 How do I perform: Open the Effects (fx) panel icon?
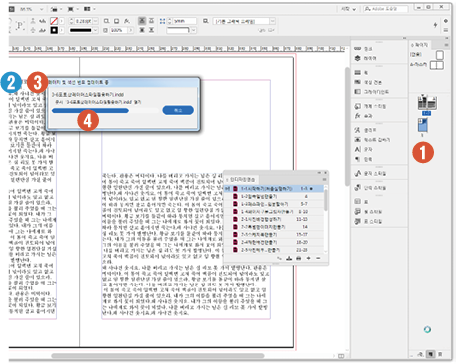click(358, 116)
